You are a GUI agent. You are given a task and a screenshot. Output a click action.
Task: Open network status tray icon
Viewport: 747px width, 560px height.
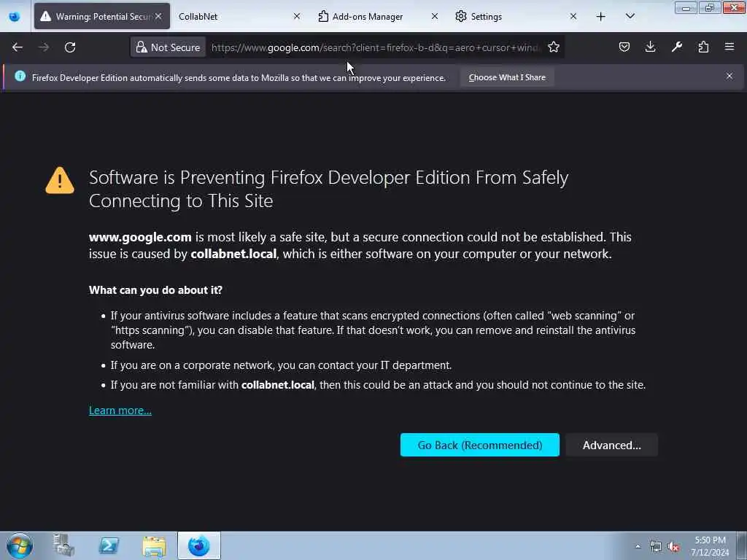coord(656,547)
